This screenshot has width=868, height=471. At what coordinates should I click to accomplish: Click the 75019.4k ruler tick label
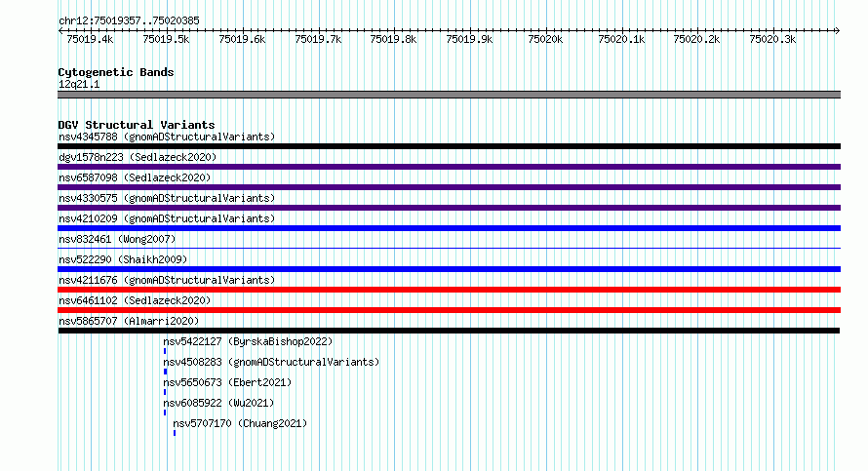(90, 39)
